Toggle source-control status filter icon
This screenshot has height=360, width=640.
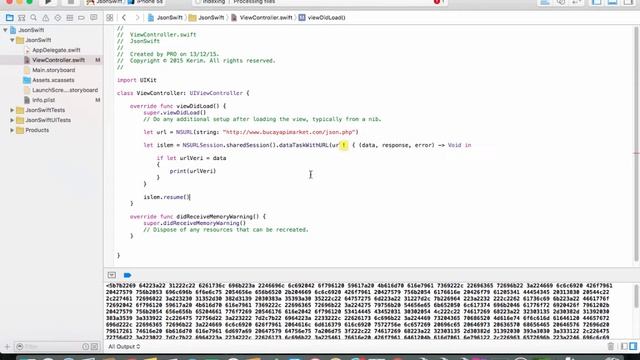point(94,347)
